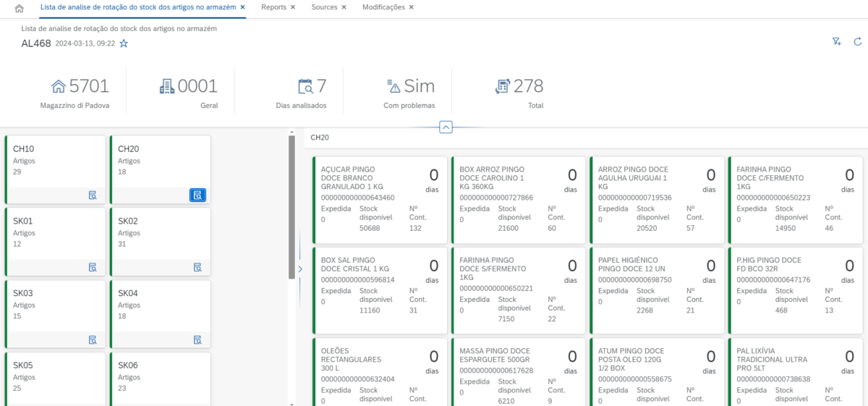Select the PAPEL HIGIÉNICO PINGO DOCE card
The image size is (868, 406).
point(656,289)
